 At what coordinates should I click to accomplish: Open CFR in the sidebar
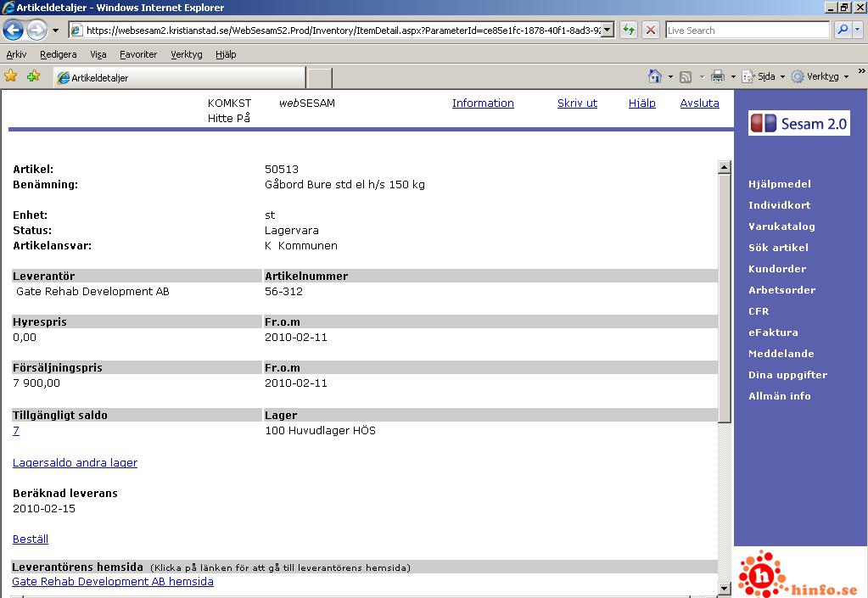[759, 311]
